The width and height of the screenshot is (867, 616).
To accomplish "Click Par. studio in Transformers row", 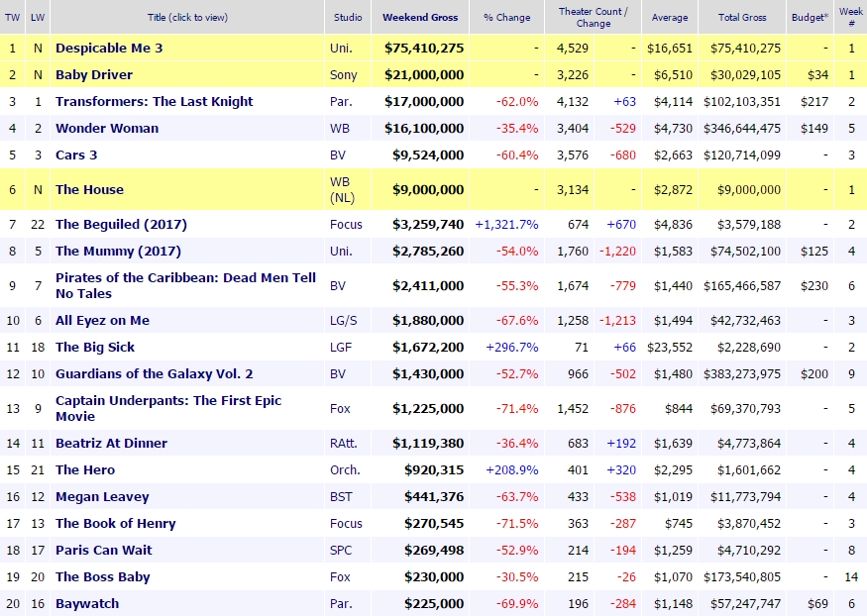I will coord(339,102).
